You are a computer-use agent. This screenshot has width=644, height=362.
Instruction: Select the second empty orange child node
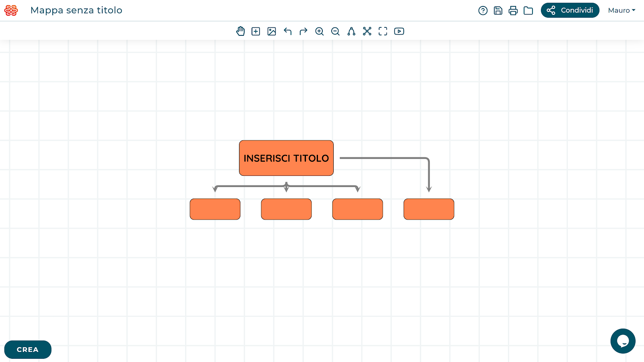click(x=286, y=209)
